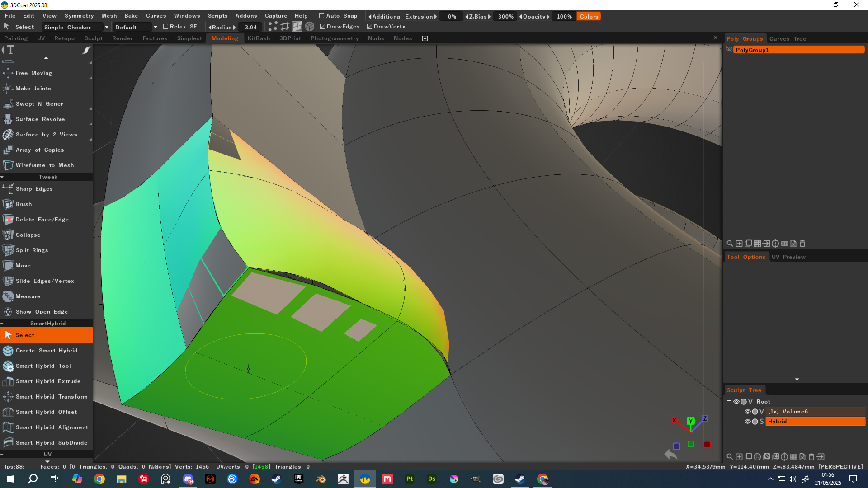Select the Surface Revolve tool
Screen dimensions: 868x488
[40, 119]
